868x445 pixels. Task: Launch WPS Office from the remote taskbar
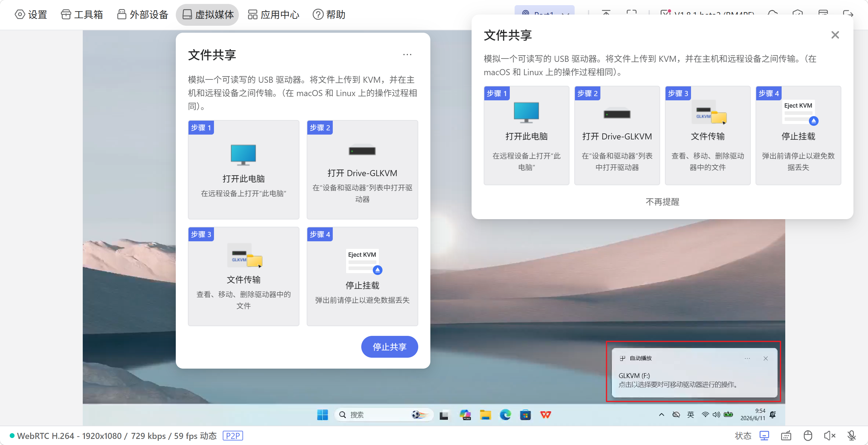pos(546,415)
